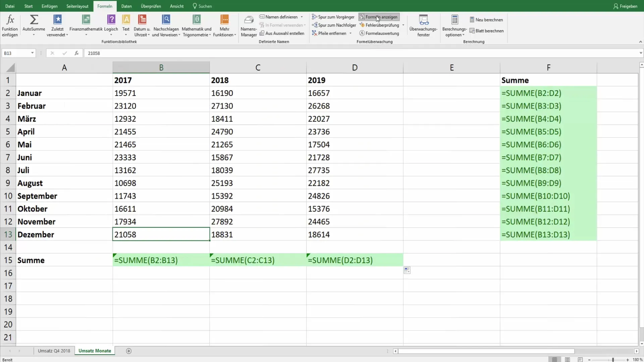Click the AutoSumme sigma icon

point(34,19)
